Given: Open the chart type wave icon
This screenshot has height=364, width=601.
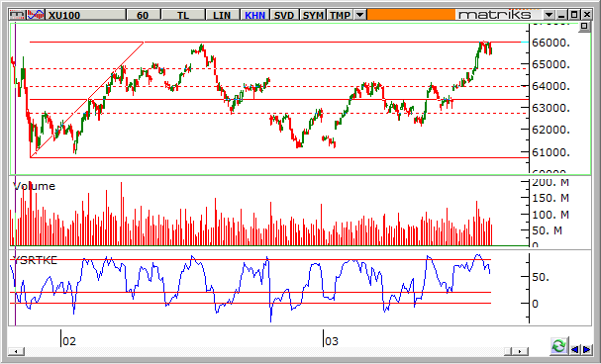Looking at the screenshot, I should coord(36,15).
